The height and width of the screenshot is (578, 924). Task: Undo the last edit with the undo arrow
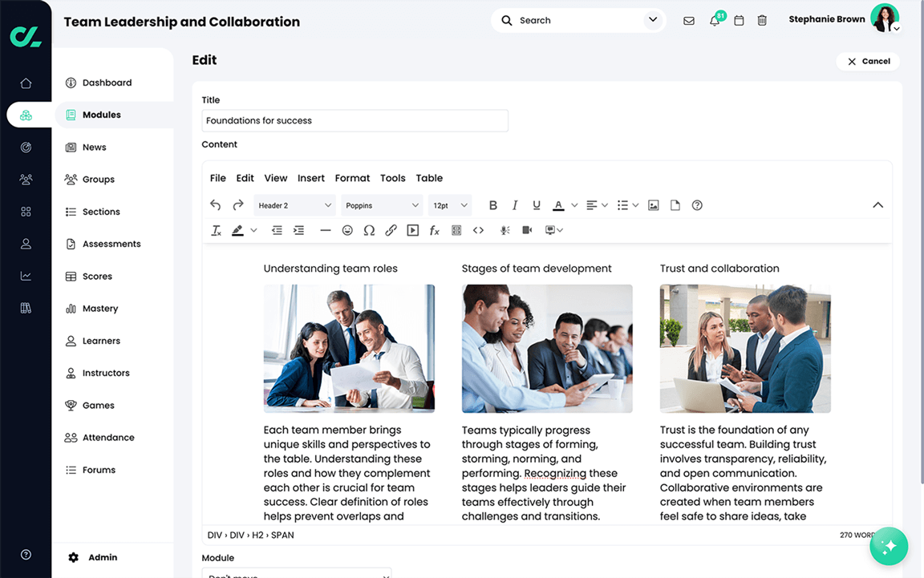click(x=215, y=205)
